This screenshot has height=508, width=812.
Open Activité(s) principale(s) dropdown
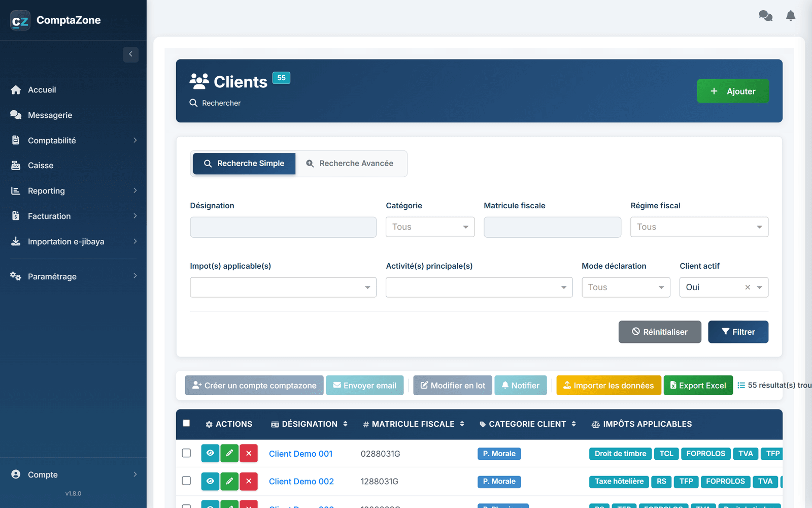pos(479,288)
